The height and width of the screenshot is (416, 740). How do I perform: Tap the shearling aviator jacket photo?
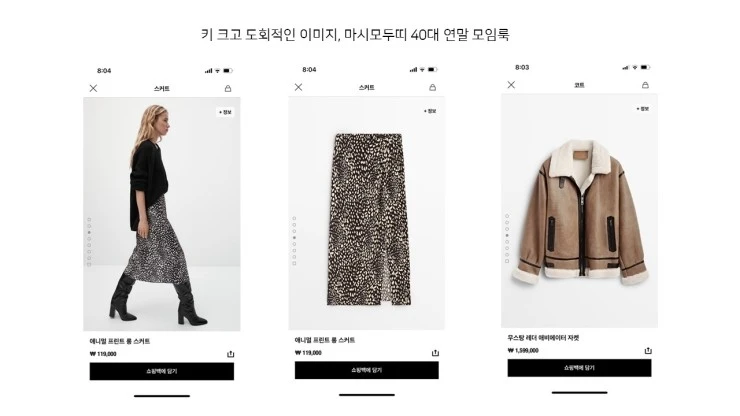pos(580,211)
